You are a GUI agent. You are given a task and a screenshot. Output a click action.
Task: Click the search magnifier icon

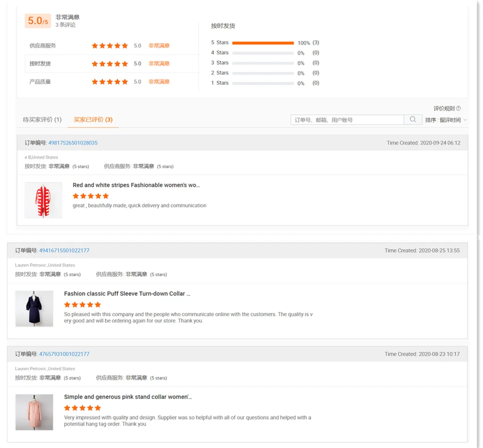click(413, 120)
